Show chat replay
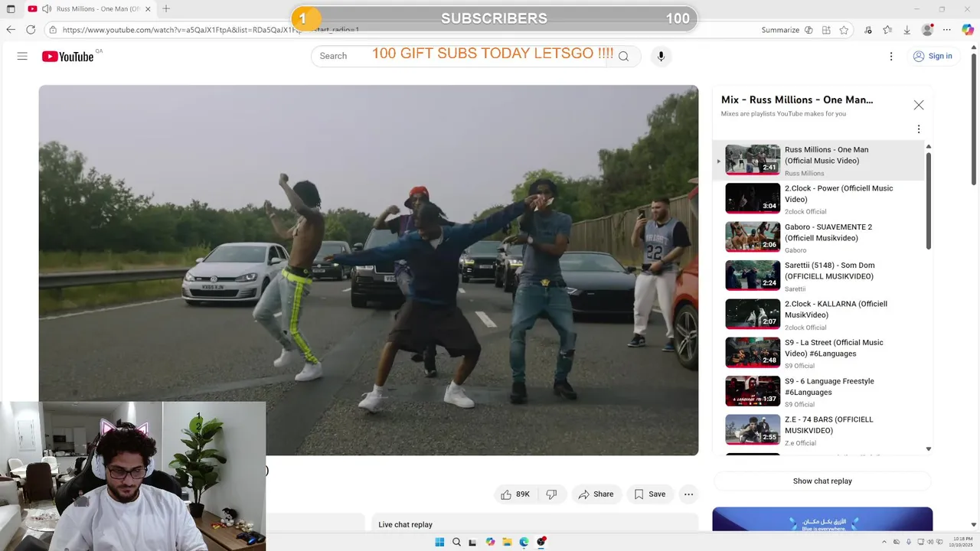Viewport: 980px width, 551px height. [822, 481]
